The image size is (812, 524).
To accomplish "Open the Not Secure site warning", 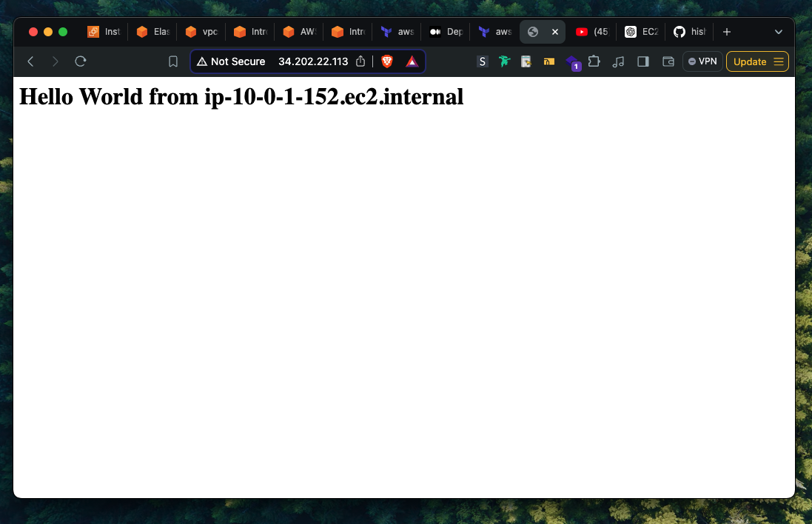I will click(231, 61).
